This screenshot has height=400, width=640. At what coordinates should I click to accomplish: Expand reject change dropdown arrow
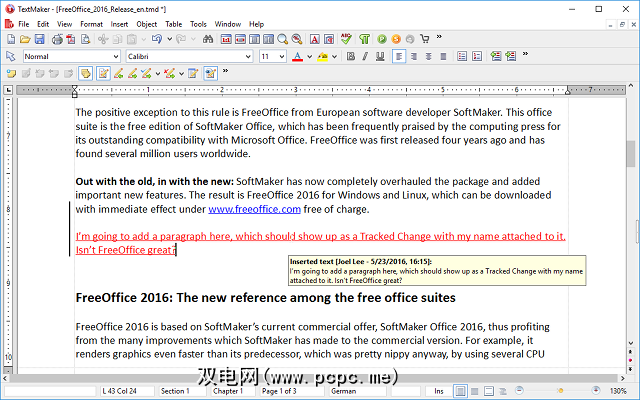(181, 73)
